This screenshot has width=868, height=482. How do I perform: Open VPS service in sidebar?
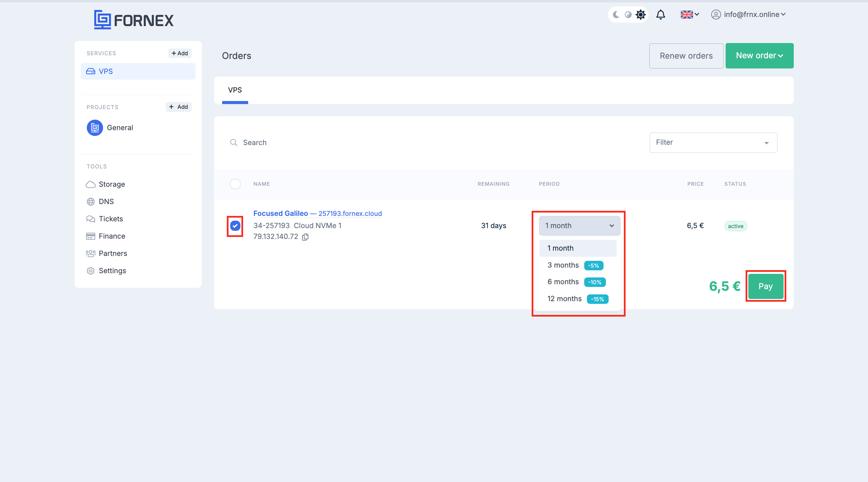coord(138,71)
